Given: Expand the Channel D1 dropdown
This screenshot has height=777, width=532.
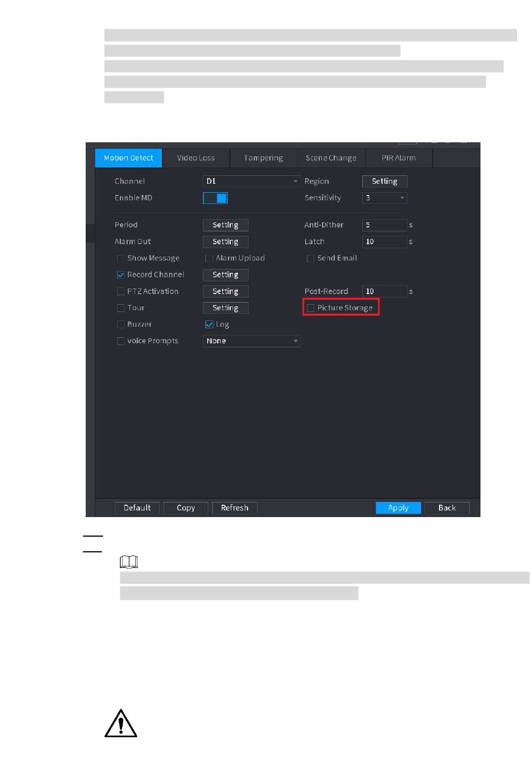Looking at the screenshot, I should (251, 181).
